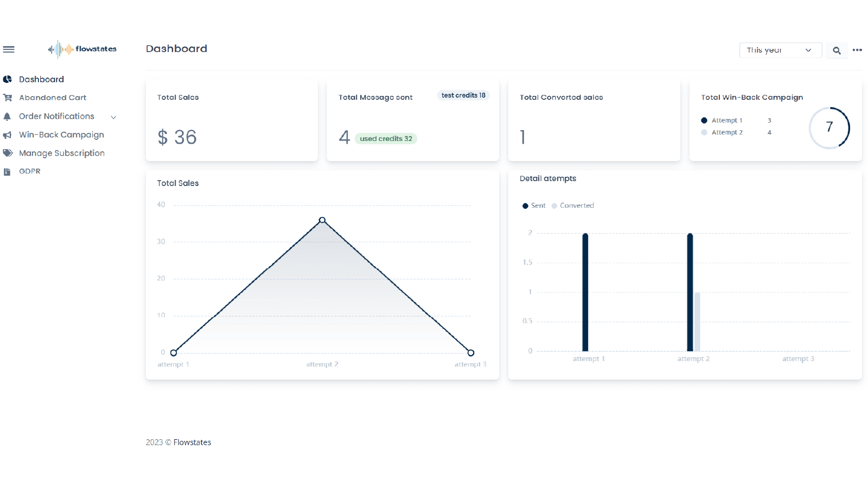Open the This year period dropdown
Screen dimensions: 868x488
coord(780,50)
